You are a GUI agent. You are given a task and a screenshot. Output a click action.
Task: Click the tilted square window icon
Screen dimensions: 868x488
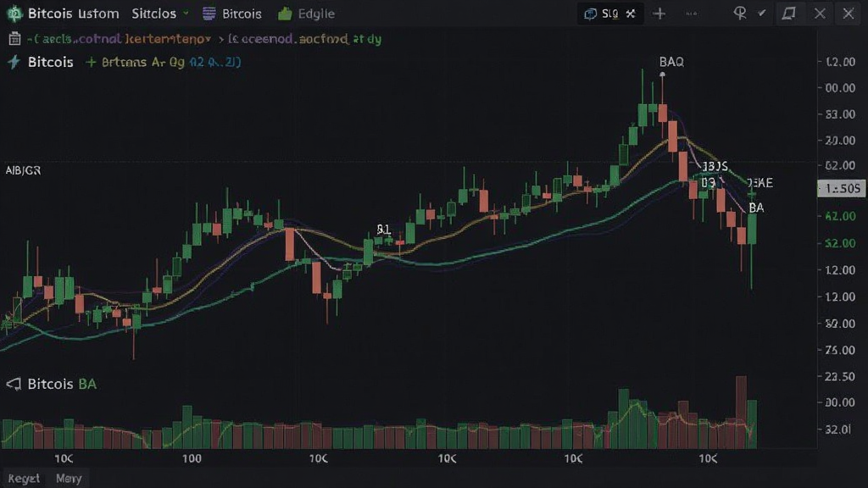click(789, 14)
